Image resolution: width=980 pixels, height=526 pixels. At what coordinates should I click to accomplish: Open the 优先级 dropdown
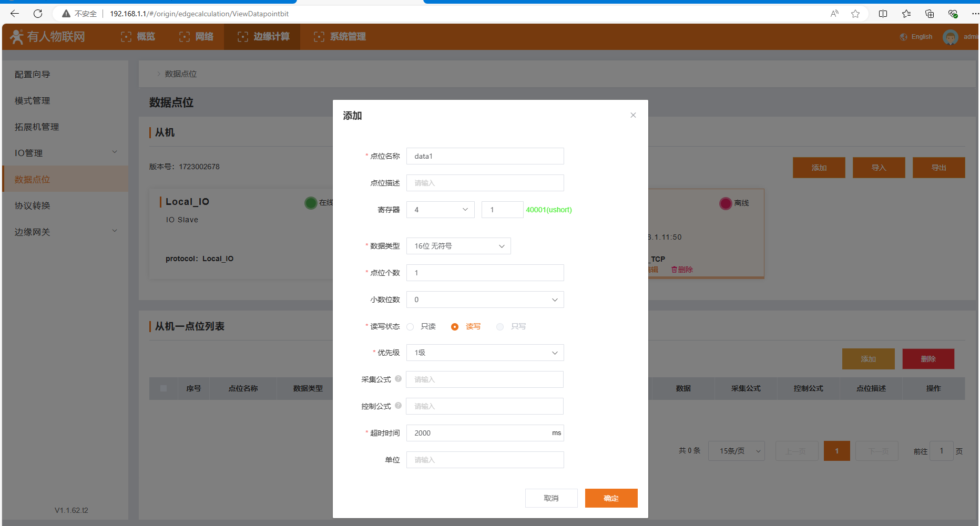coord(484,353)
